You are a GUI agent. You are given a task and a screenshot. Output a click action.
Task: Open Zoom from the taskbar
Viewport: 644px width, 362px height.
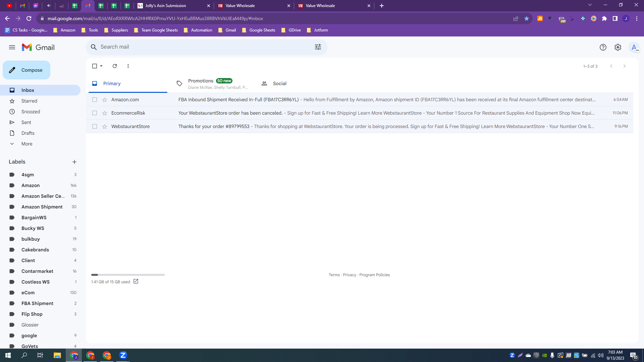coord(123,355)
